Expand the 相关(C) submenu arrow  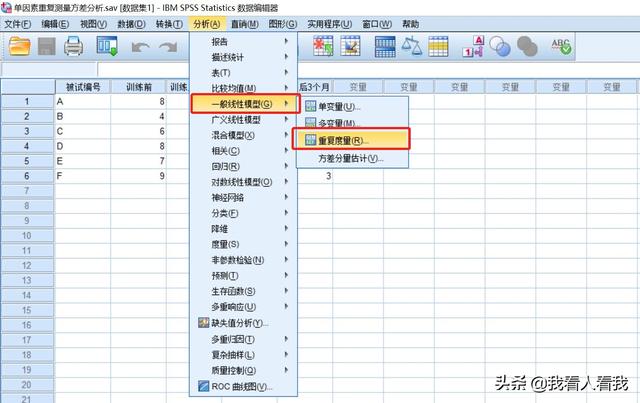(x=286, y=150)
